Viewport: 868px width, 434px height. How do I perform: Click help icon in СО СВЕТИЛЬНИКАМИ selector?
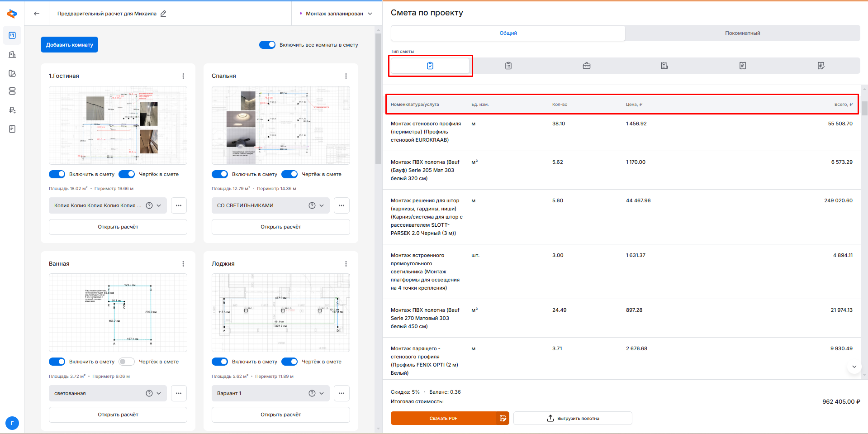pyautogui.click(x=312, y=205)
